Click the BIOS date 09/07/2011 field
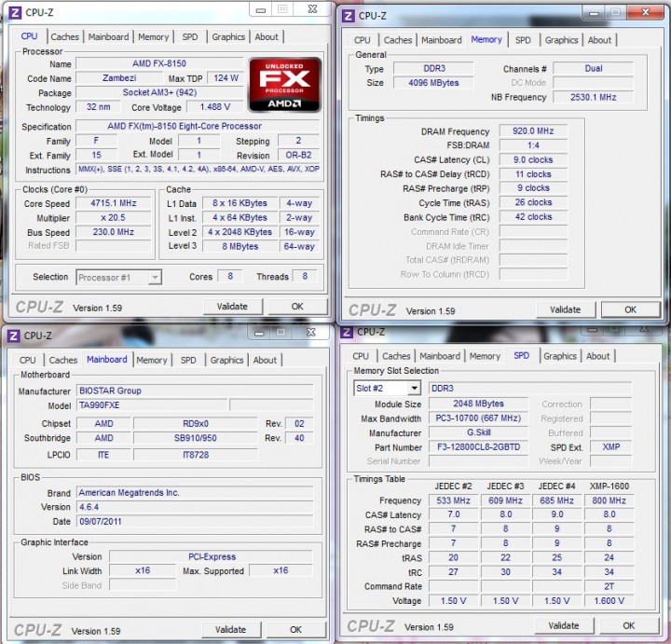Screen dimensions: 671x644 click(195, 521)
